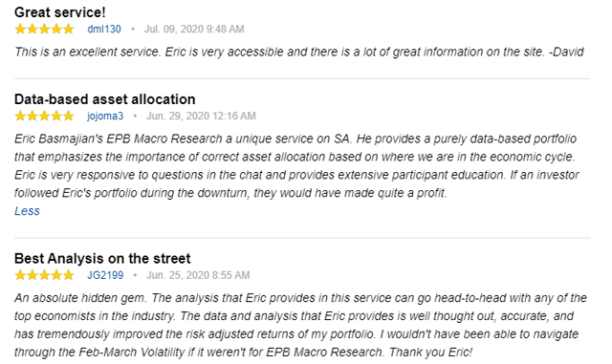Click the Jun. 29, 2020 12:16 AM timestamp

[x=201, y=117]
